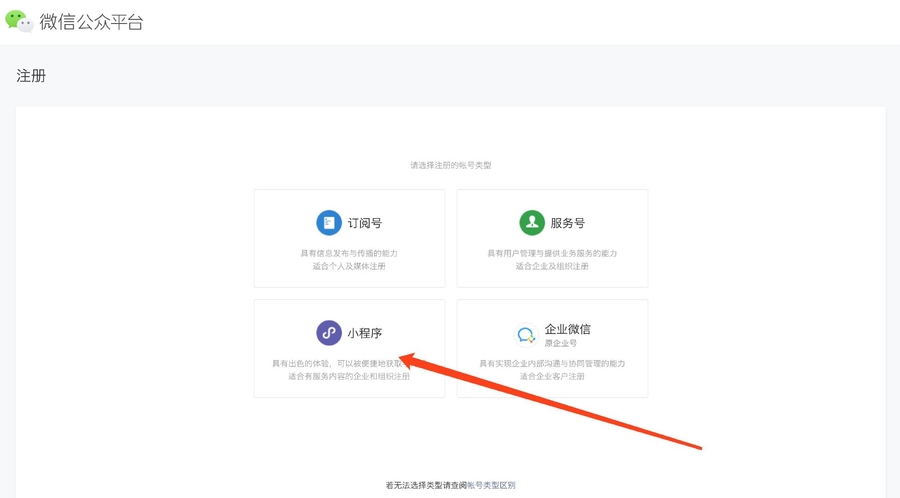The width and height of the screenshot is (900, 498).
Task: Open the 帐号类型区别 link
Action: pos(491,485)
